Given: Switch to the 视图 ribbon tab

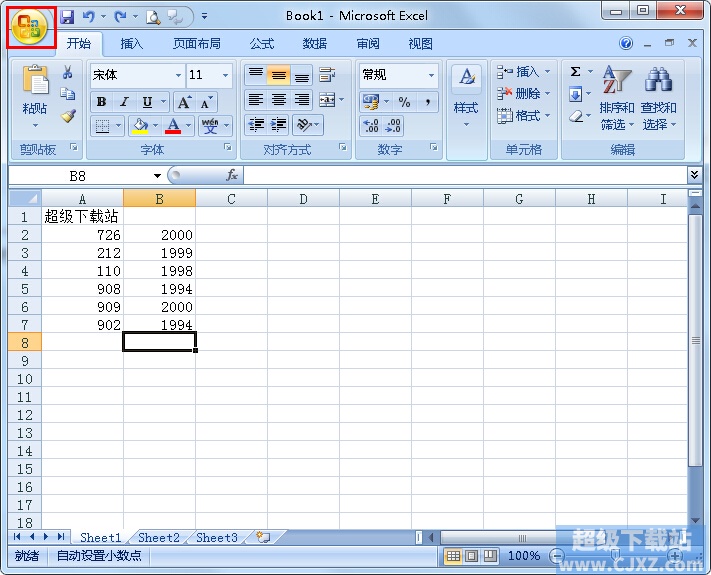Looking at the screenshot, I should 420,44.
